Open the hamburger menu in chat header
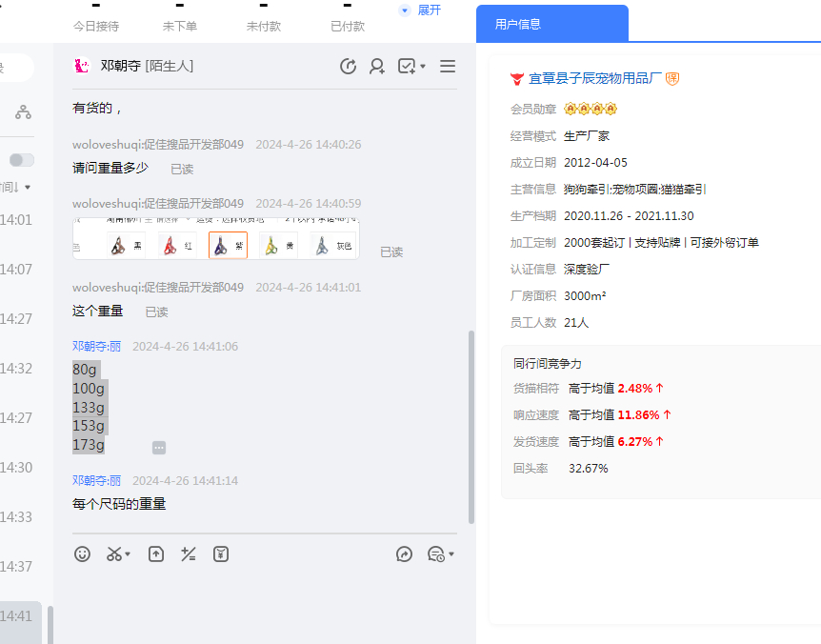The width and height of the screenshot is (821, 644). tap(448, 67)
